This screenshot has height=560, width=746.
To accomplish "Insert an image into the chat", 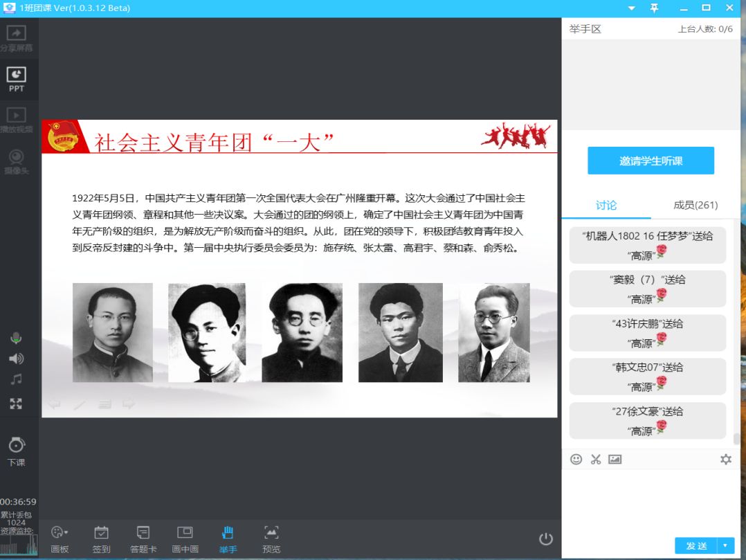I will click(x=615, y=459).
